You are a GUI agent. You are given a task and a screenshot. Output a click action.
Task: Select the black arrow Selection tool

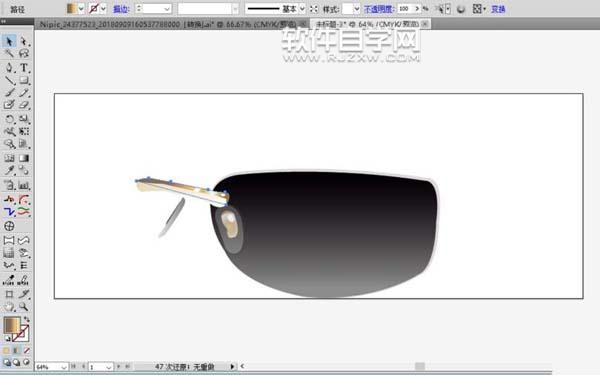coord(9,41)
